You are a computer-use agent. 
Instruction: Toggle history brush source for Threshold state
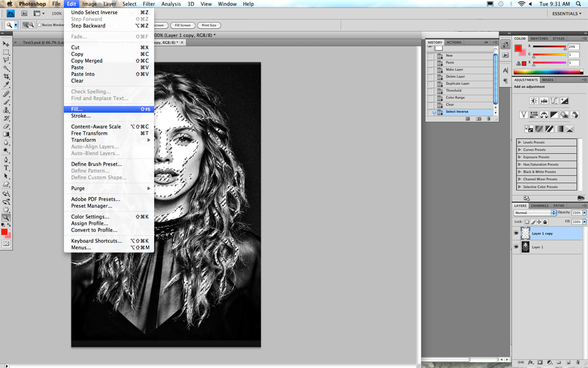(430, 91)
